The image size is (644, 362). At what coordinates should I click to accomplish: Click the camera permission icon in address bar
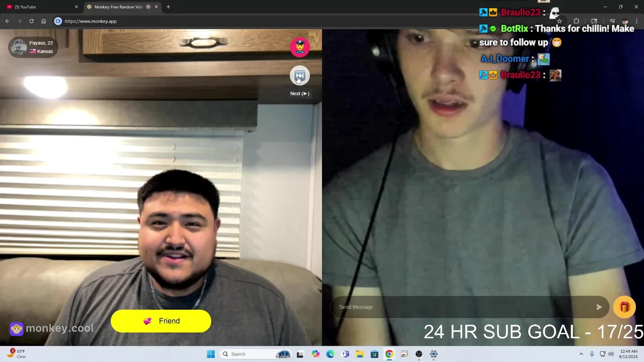(x=58, y=21)
